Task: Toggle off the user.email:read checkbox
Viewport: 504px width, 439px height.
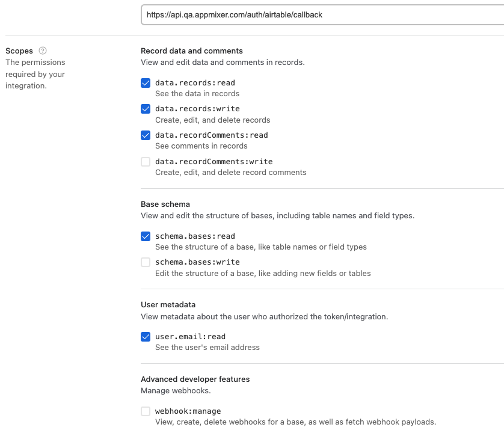Action: (x=146, y=337)
